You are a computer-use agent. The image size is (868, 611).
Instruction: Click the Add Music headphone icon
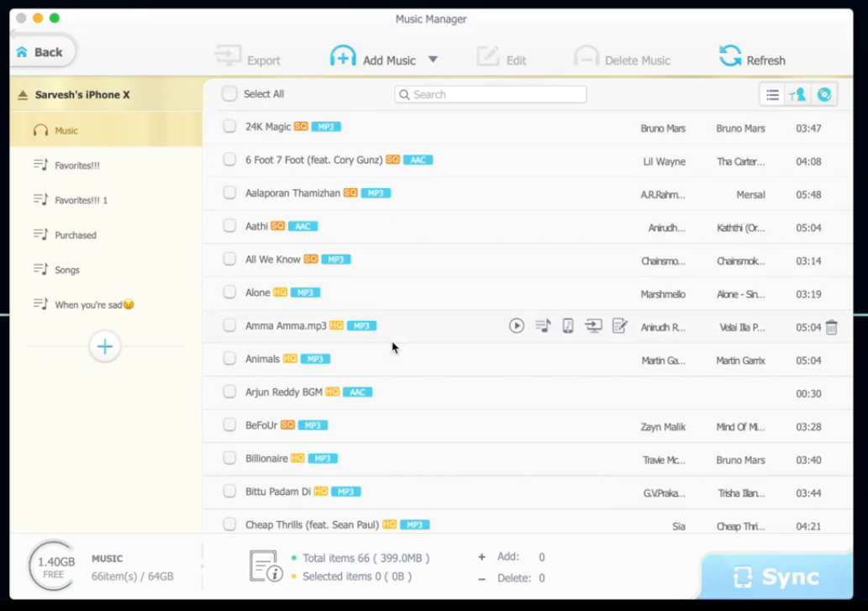coord(343,56)
